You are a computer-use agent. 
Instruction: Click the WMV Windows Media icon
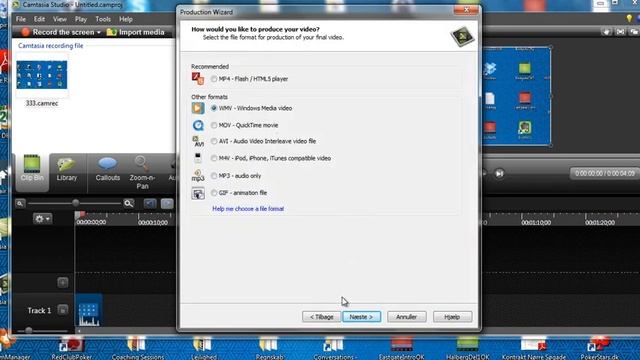coord(198,108)
